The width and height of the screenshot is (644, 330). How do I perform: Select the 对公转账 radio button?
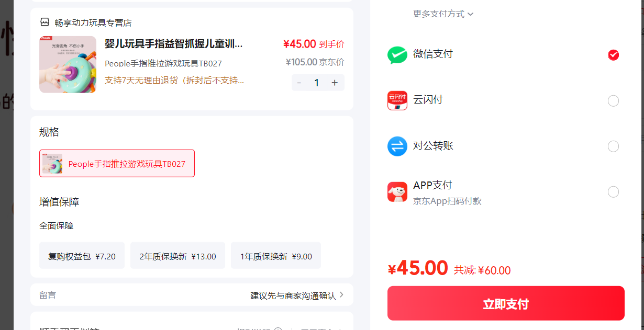tap(614, 146)
